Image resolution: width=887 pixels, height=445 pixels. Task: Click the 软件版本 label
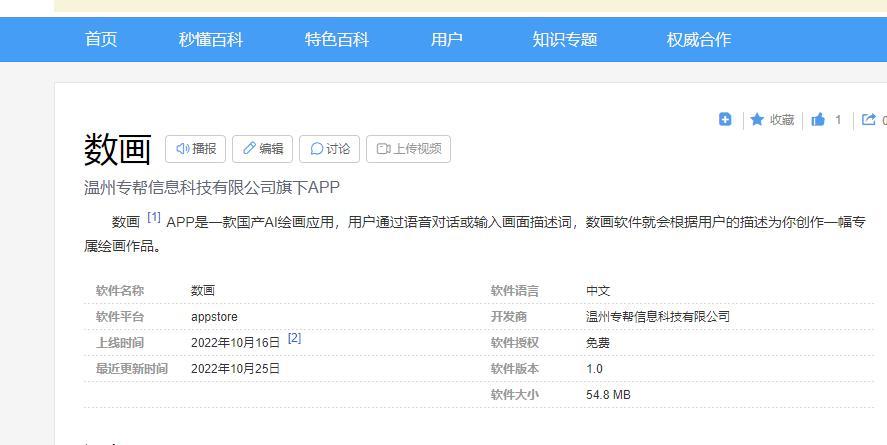click(x=515, y=369)
